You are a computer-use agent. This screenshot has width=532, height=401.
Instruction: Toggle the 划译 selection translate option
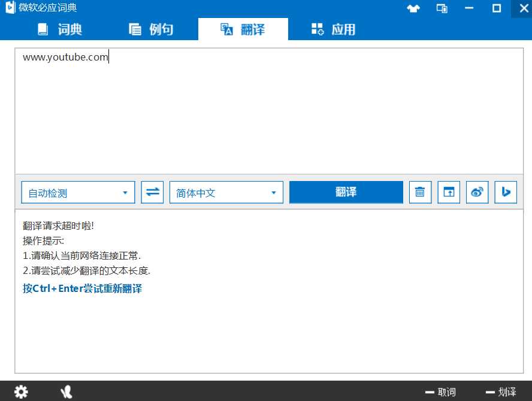pos(501,392)
